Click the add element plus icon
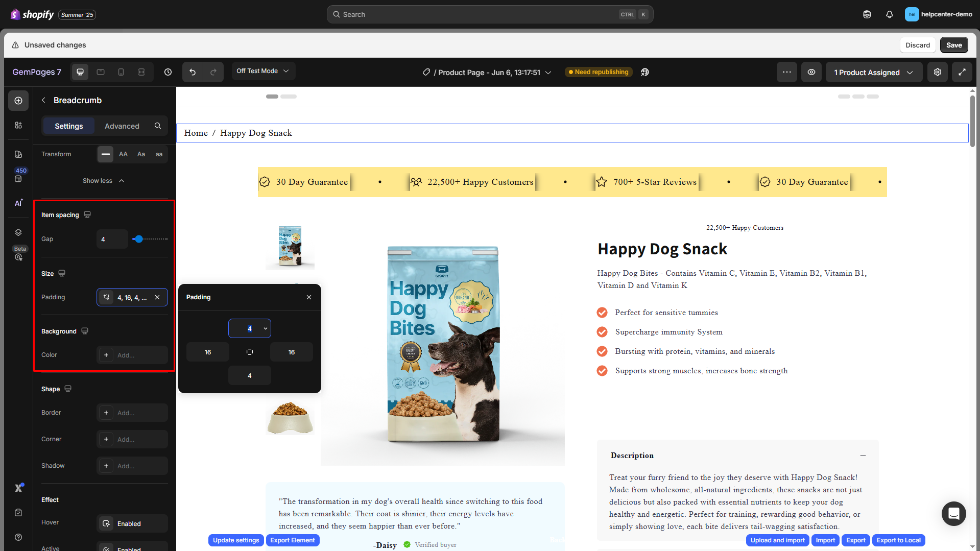The height and width of the screenshot is (551, 980). (x=18, y=101)
